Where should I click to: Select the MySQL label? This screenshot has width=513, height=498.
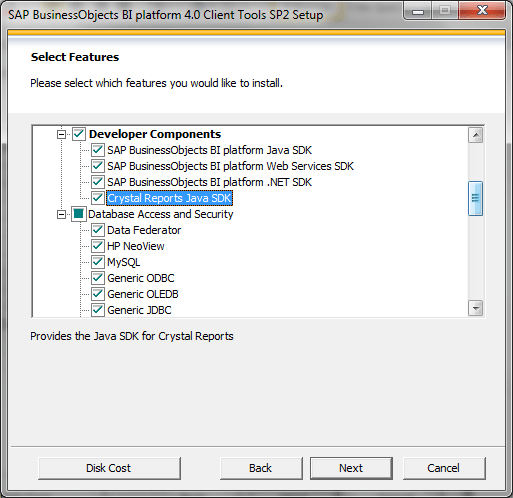tap(123, 262)
